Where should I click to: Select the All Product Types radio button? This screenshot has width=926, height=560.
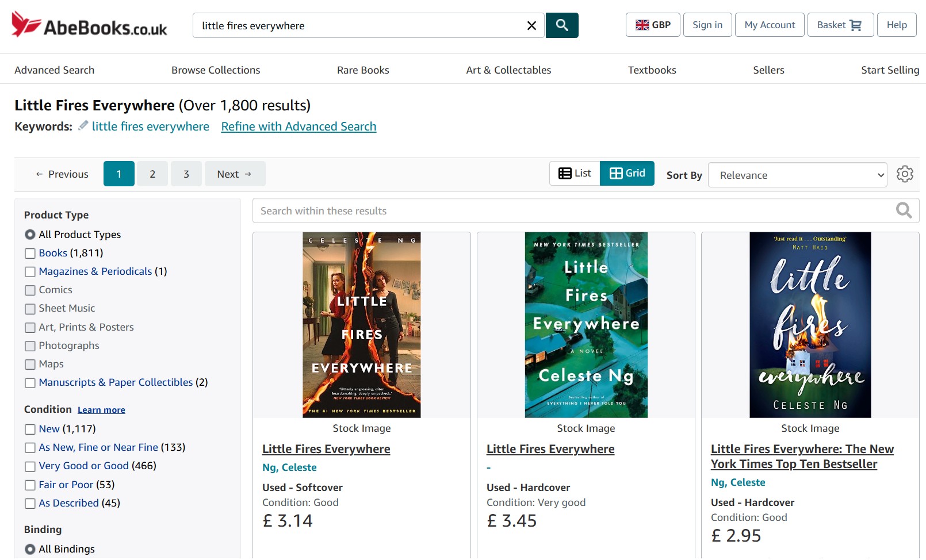pos(28,234)
